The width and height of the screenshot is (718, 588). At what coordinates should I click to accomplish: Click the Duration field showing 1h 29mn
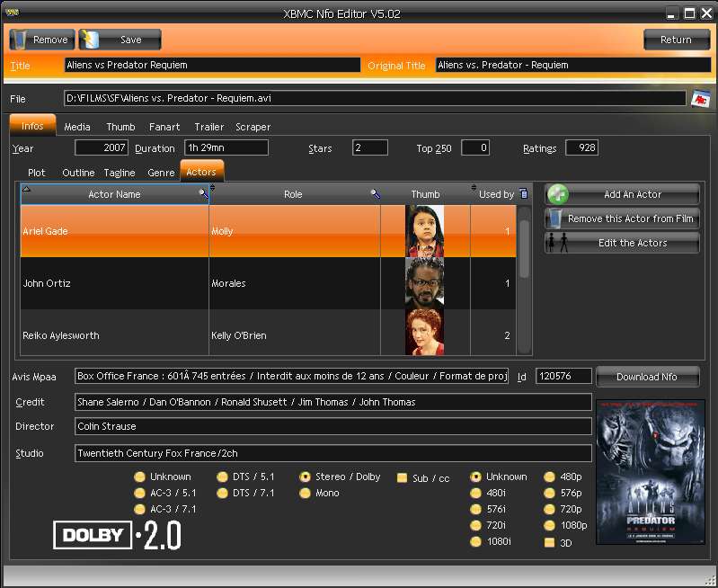click(226, 147)
